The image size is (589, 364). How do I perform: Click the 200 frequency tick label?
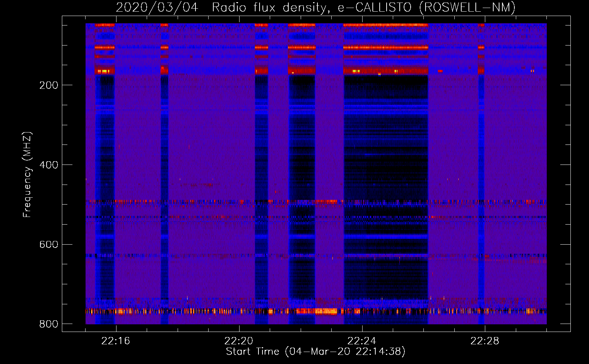coord(49,85)
